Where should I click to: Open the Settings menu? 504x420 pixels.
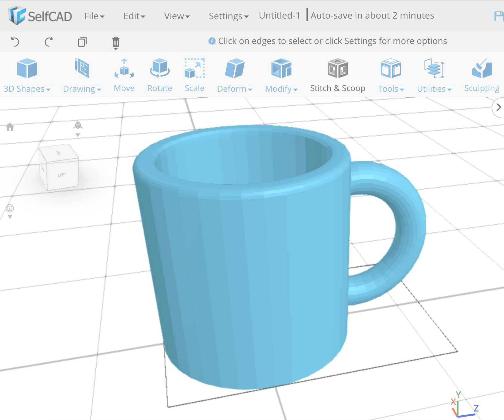228,16
